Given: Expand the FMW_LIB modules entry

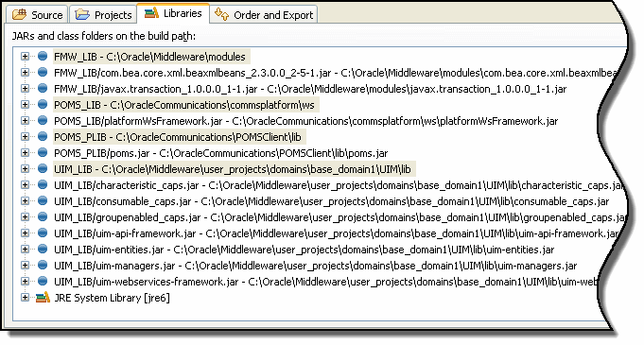Looking at the screenshot, I should coord(25,57).
